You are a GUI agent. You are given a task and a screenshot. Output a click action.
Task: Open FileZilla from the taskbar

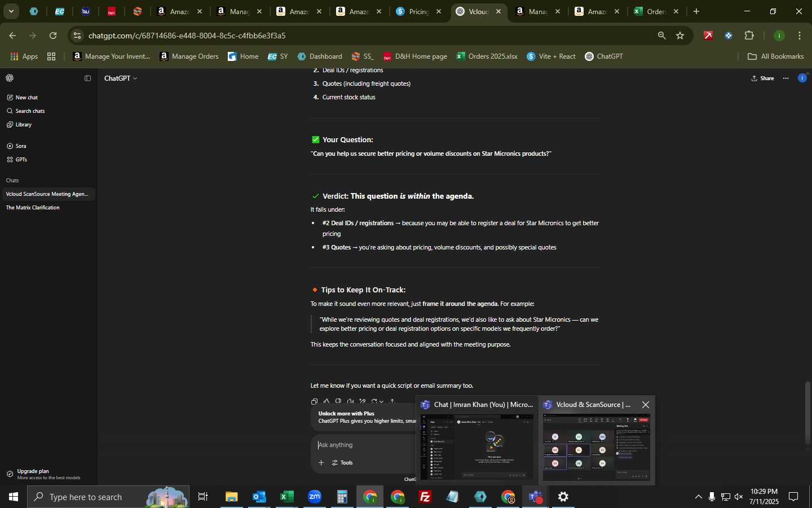click(425, 497)
